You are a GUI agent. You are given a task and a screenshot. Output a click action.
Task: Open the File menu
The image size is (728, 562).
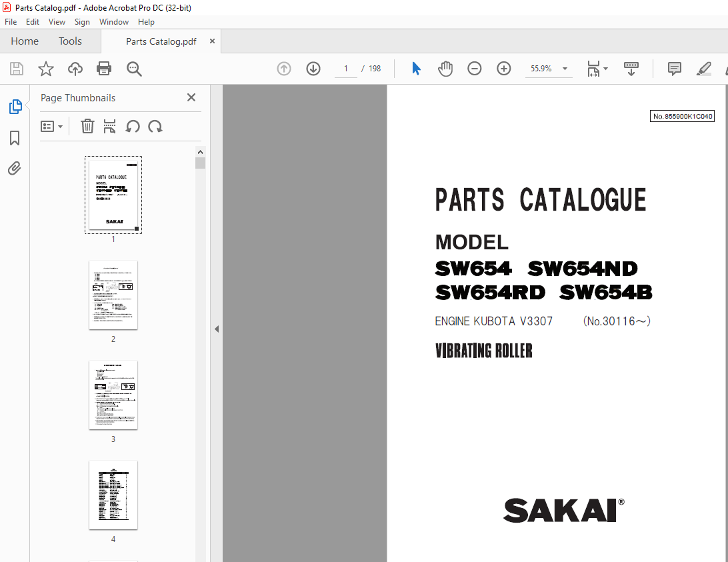click(x=11, y=22)
